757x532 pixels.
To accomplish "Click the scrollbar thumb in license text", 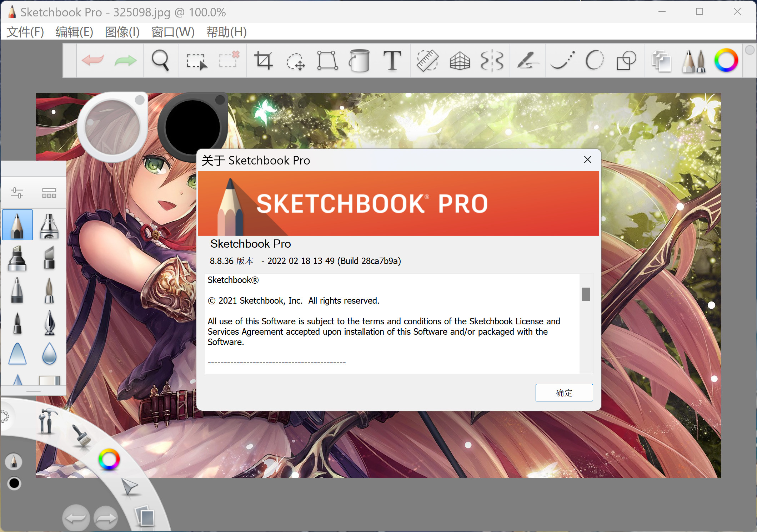I will [586, 294].
